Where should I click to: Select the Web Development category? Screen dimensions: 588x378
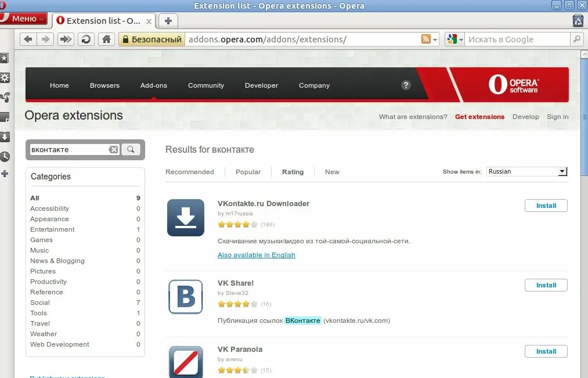[60, 344]
